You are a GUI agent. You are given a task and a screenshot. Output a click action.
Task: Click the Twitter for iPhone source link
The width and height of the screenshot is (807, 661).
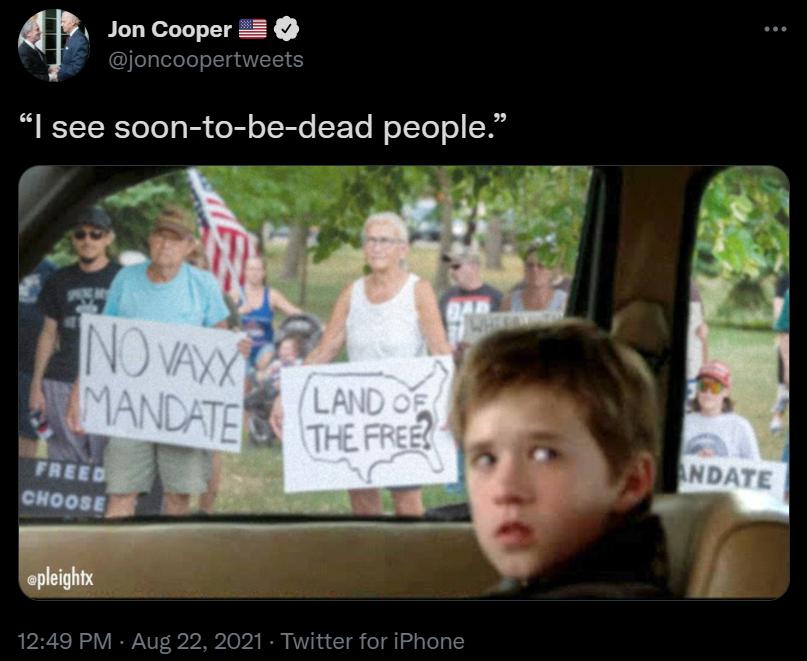click(x=373, y=641)
